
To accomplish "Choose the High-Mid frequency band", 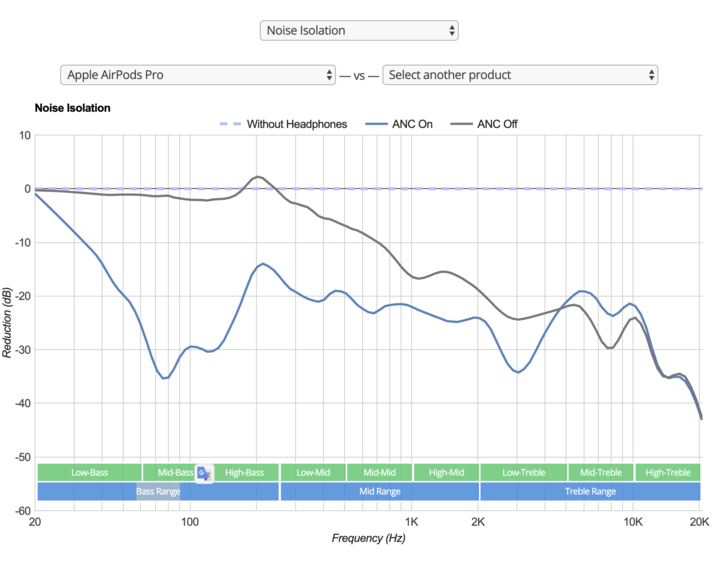I will 446,472.
